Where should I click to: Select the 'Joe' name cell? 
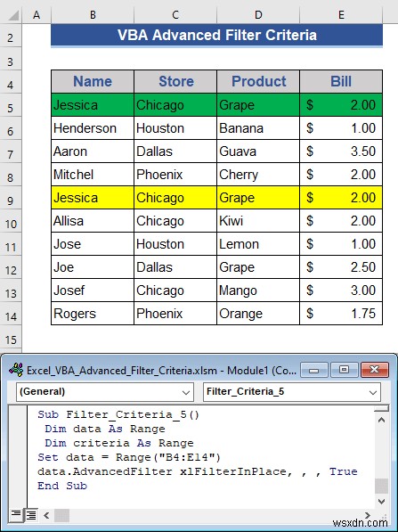point(93,267)
